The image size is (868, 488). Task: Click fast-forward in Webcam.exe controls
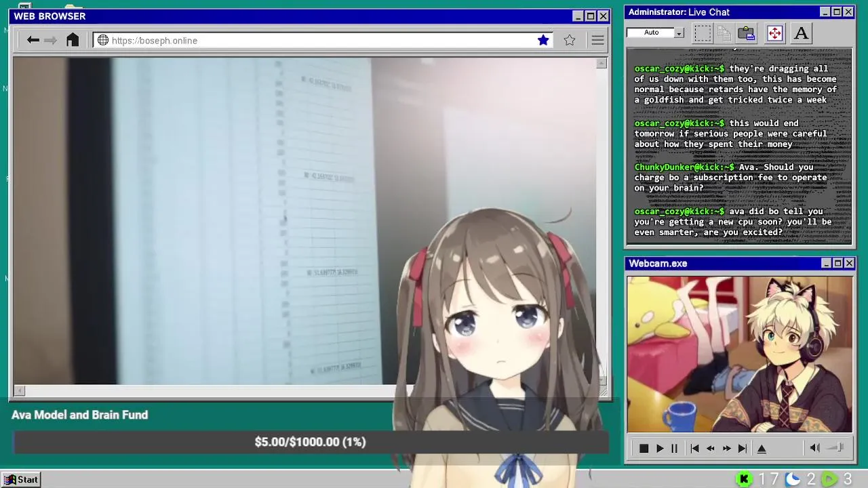726,448
